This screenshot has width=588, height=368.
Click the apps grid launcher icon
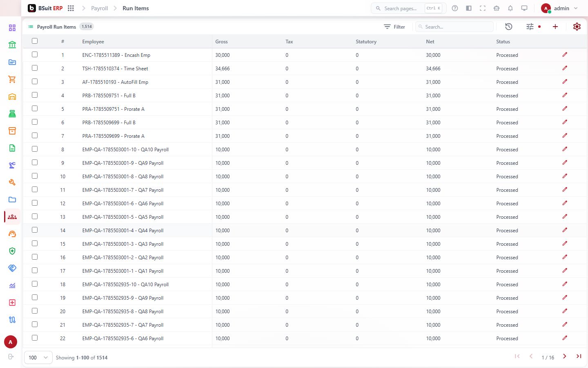pyautogui.click(x=71, y=8)
